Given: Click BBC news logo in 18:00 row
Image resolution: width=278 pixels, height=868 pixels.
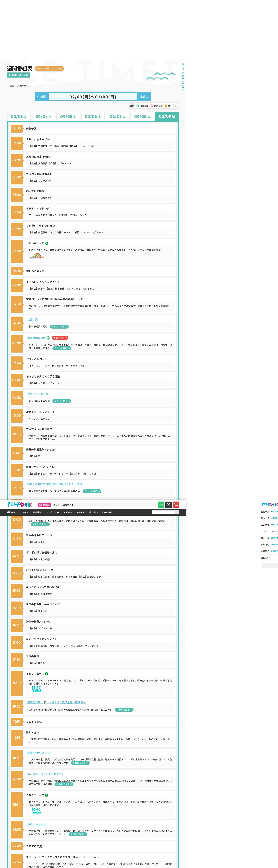Looking at the screenshot, I should click(37, 689).
